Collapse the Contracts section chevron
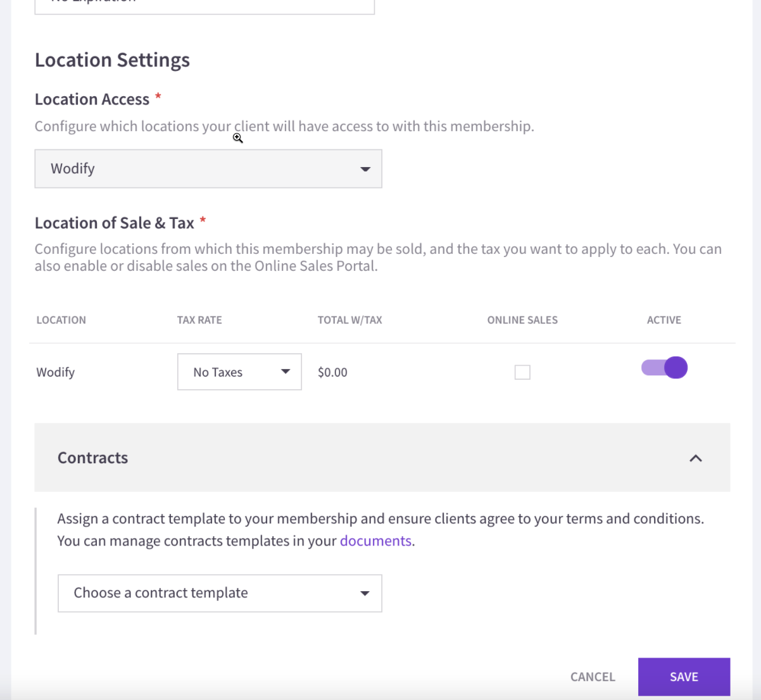Viewport: 761px width, 700px height. 696,458
